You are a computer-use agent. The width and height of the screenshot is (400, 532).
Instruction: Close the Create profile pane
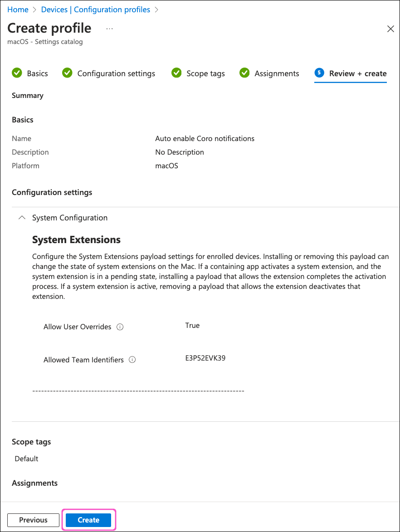point(390,29)
